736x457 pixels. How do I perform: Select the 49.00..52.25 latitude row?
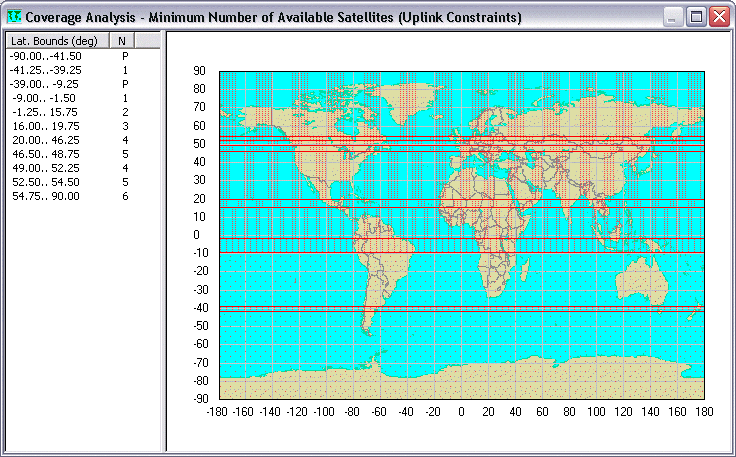pos(46,169)
